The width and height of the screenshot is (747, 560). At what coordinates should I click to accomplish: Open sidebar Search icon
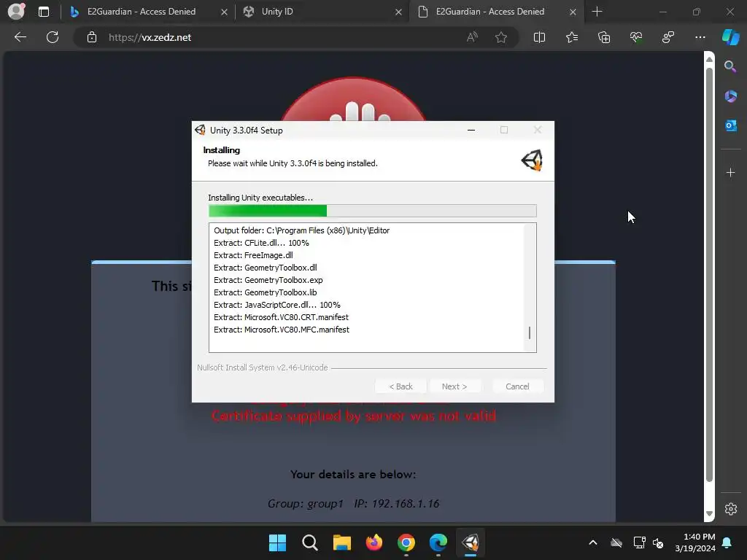click(730, 66)
